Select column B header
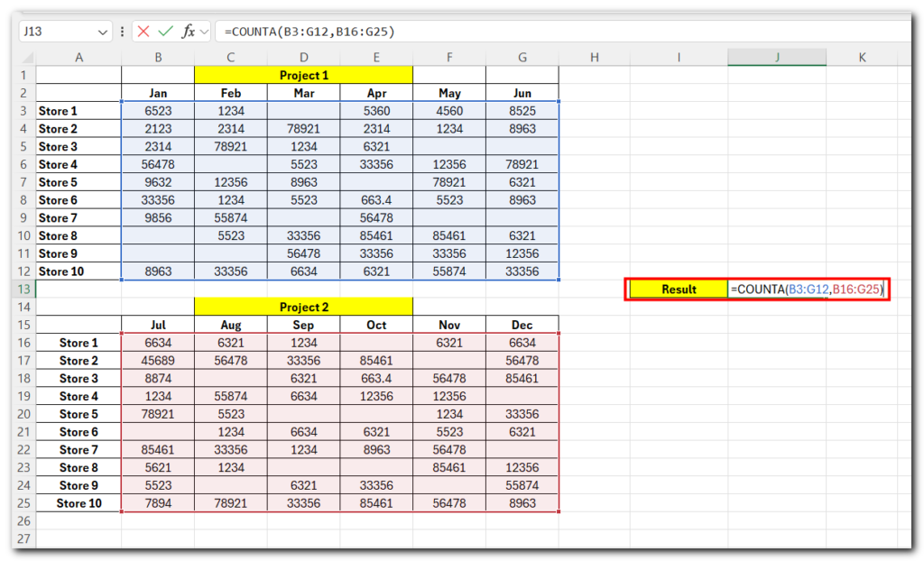The image size is (924, 561). click(x=158, y=57)
